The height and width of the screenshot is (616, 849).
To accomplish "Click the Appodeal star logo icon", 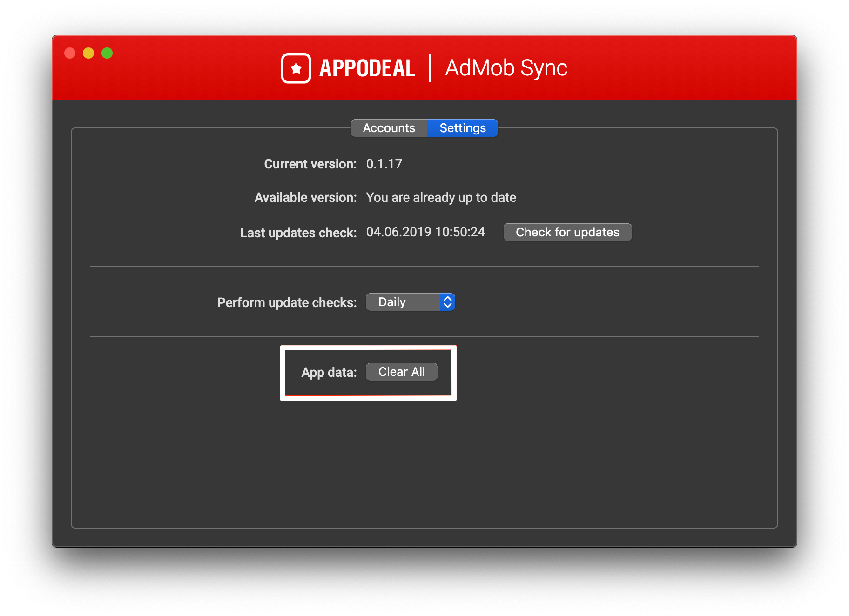I will 296,68.
